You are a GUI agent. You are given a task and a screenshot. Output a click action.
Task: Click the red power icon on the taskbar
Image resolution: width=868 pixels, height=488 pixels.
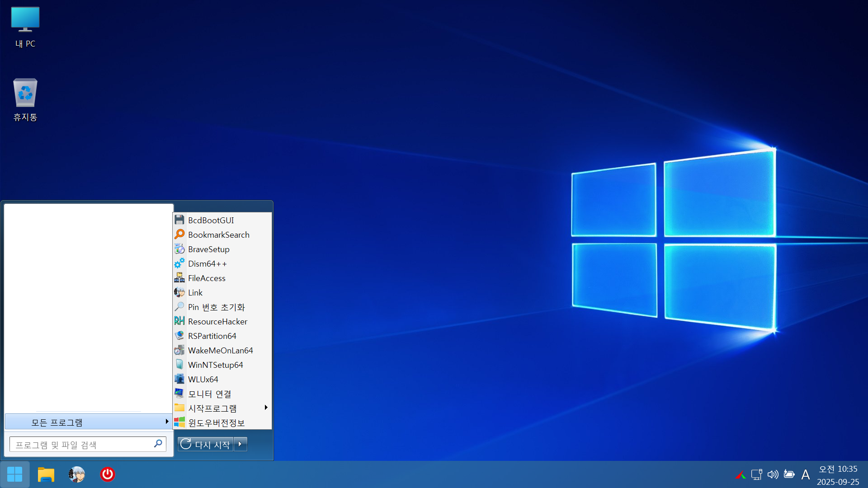(107, 474)
